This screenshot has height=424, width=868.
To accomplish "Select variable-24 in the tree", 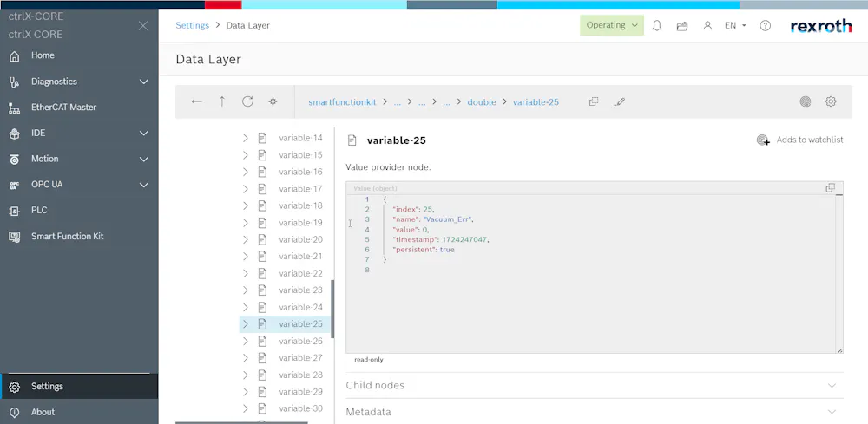I will click(x=300, y=307).
